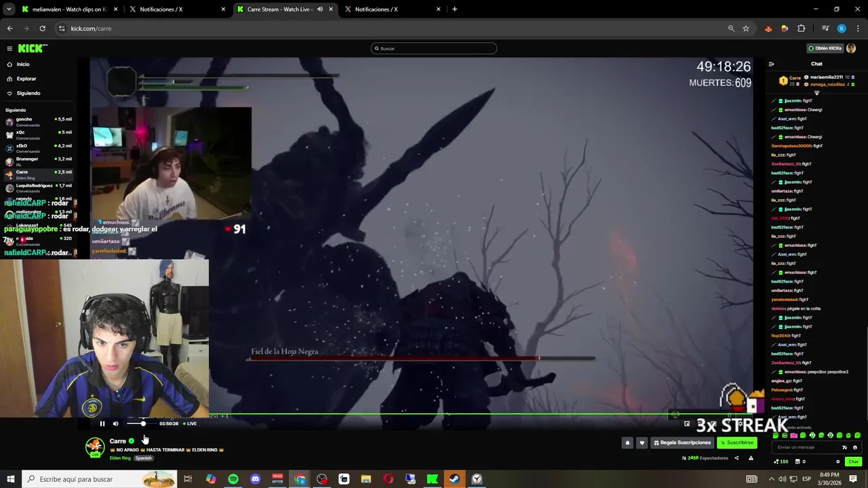Screen dimensions: 868x488
Task: Open the Elden Ring category link
Action: 120,458
